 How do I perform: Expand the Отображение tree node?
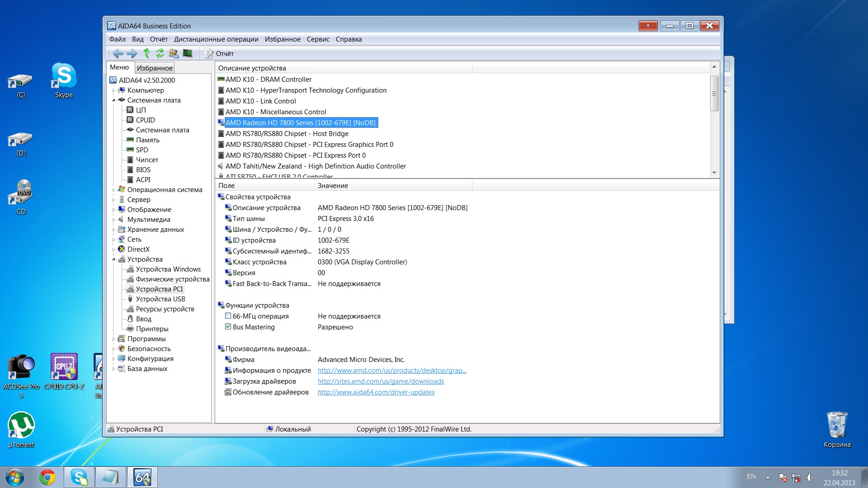(113, 210)
